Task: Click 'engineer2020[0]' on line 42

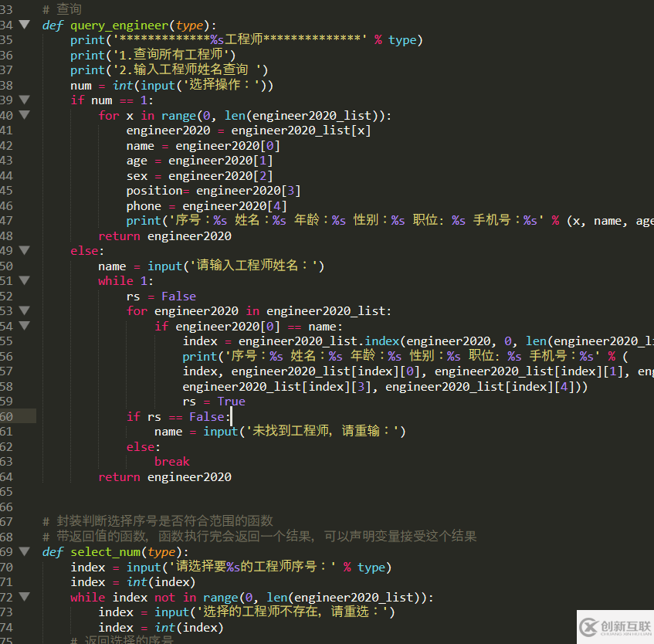Action: (228, 146)
